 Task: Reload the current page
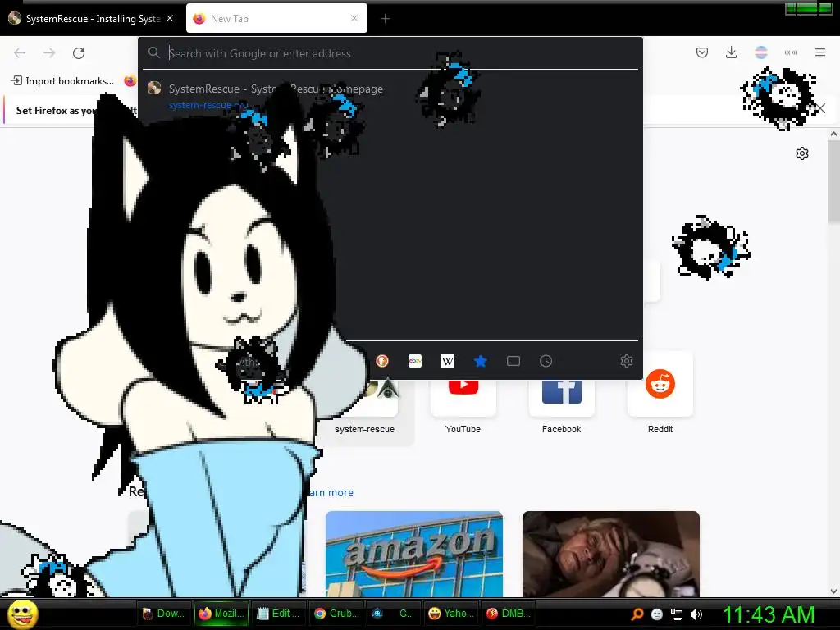click(79, 53)
